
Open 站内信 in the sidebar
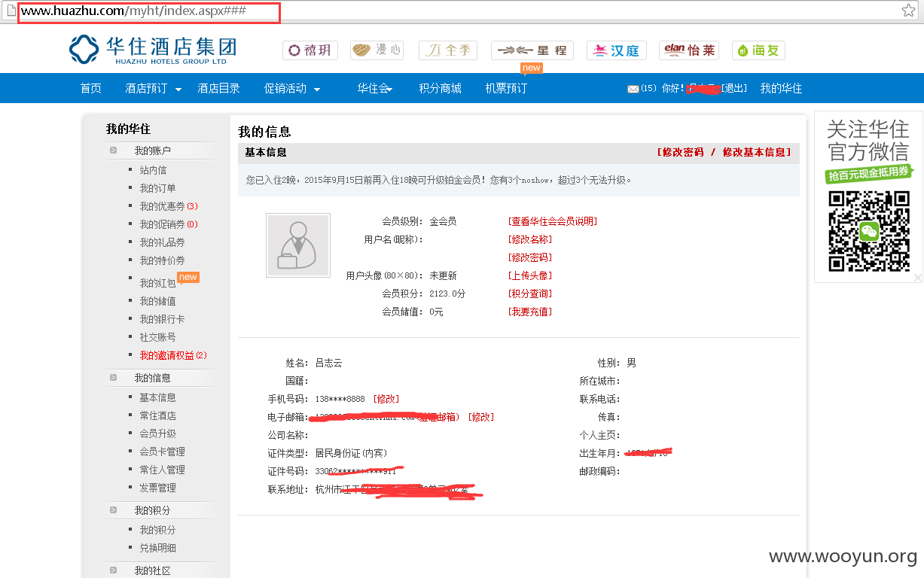tap(153, 170)
